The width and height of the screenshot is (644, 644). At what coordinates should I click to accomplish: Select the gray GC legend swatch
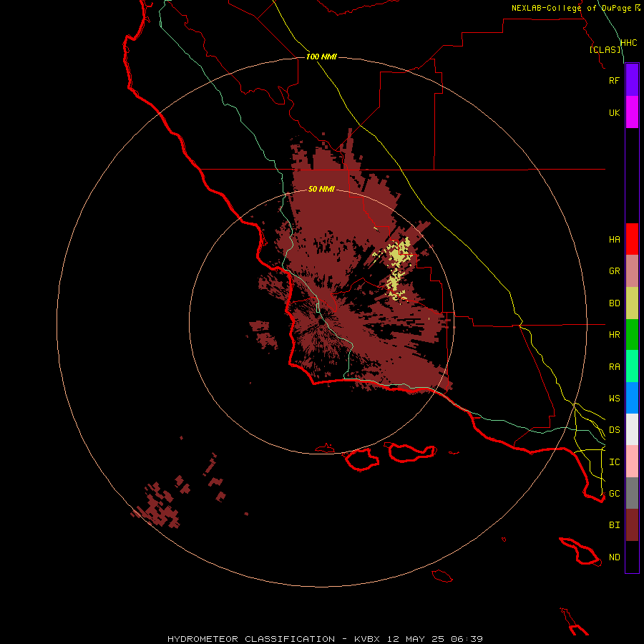pyautogui.click(x=632, y=493)
